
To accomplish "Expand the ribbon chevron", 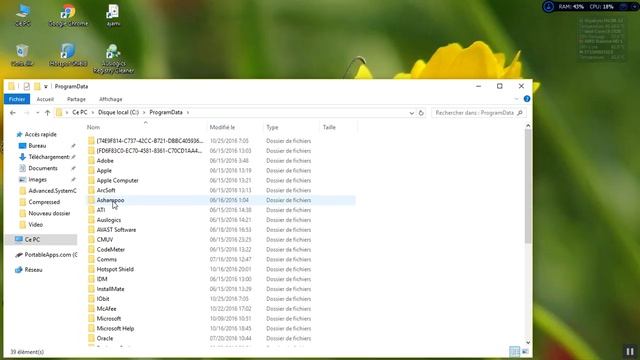I will coord(516,99).
